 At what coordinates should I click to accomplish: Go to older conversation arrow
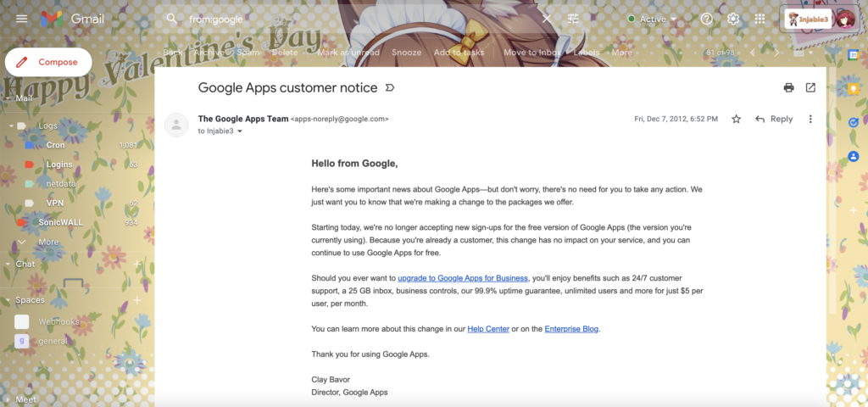[776, 53]
